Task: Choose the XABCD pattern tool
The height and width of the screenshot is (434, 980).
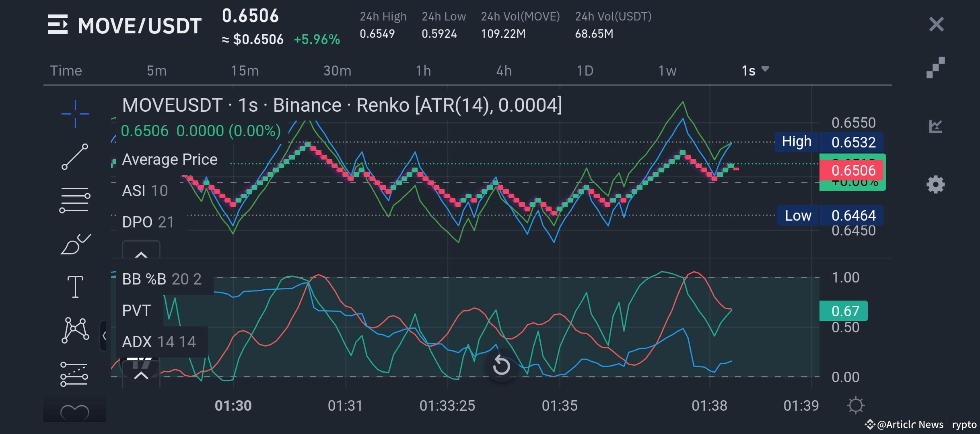Action: pos(75,330)
